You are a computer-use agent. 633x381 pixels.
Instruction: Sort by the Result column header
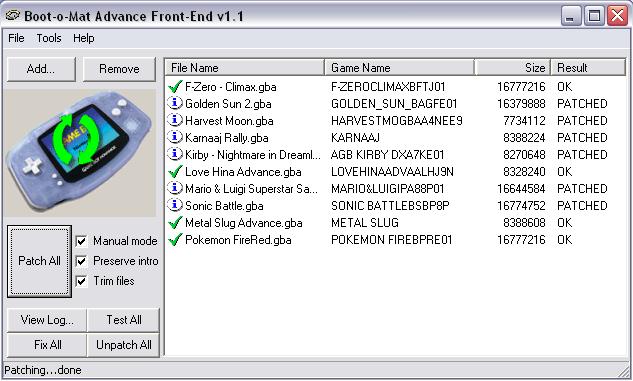click(x=588, y=67)
